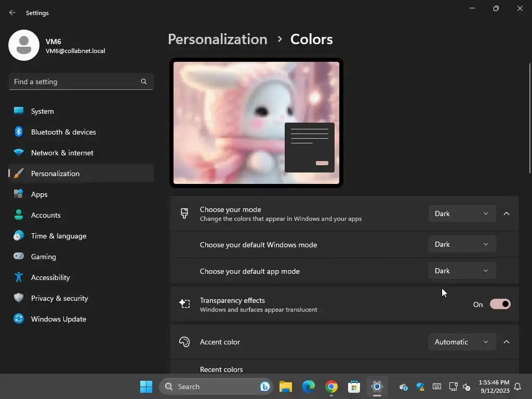
Task: Click the Transparency effects row title
Action: (x=232, y=300)
